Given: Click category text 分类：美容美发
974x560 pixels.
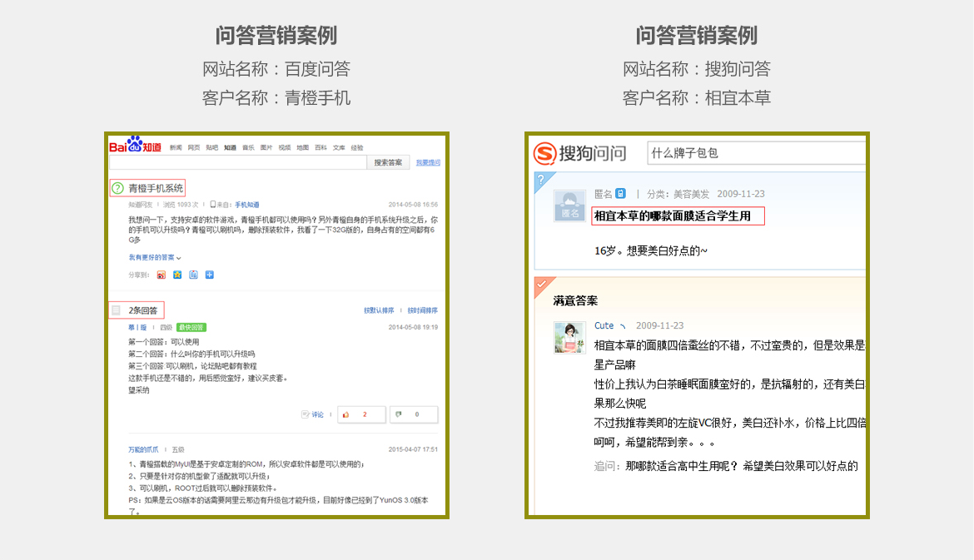Looking at the screenshot, I should [x=678, y=195].
